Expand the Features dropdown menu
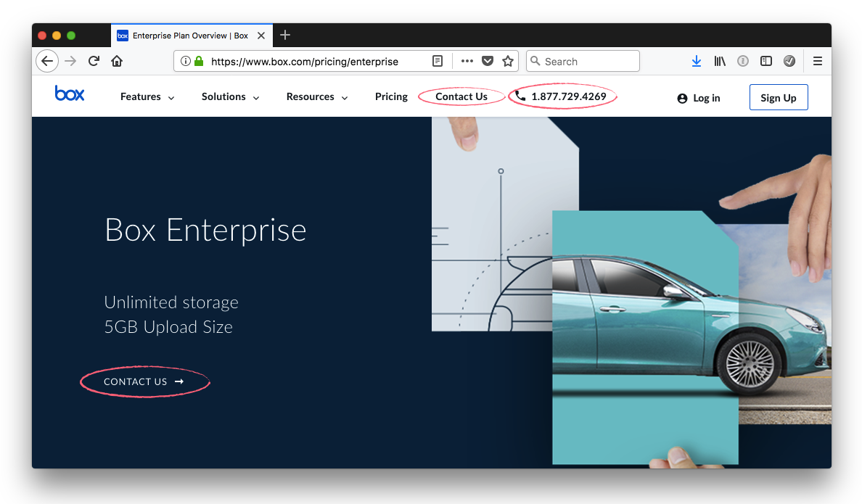The width and height of the screenshot is (862, 504). coord(147,96)
